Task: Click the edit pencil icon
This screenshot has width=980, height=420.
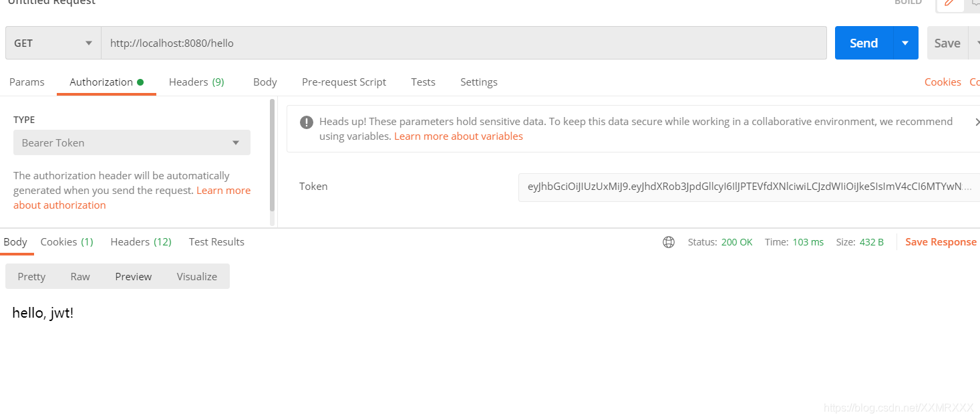Action: point(949,3)
